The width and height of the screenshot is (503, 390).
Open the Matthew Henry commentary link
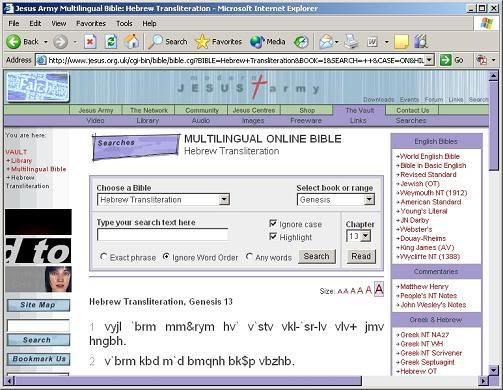pyautogui.click(x=424, y=287)
